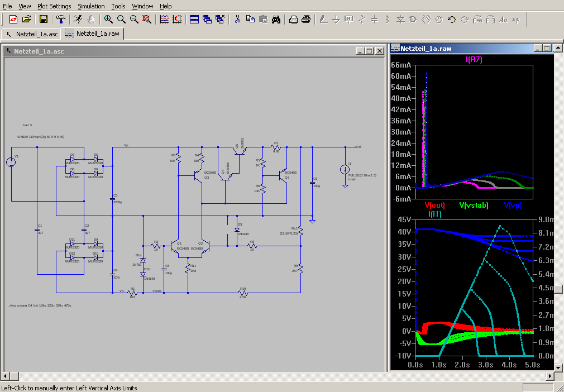Click the Undo arrow icon
The height and width of the screenshot is (392, 564).
point(452,20)
